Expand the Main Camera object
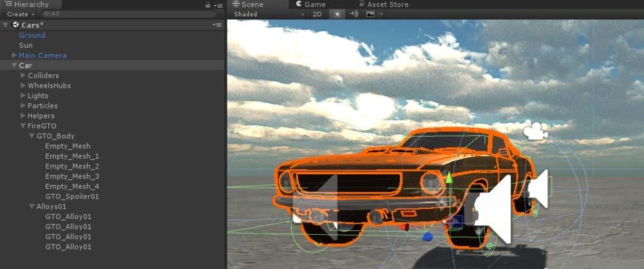644x269 pixels. point(15,55)
